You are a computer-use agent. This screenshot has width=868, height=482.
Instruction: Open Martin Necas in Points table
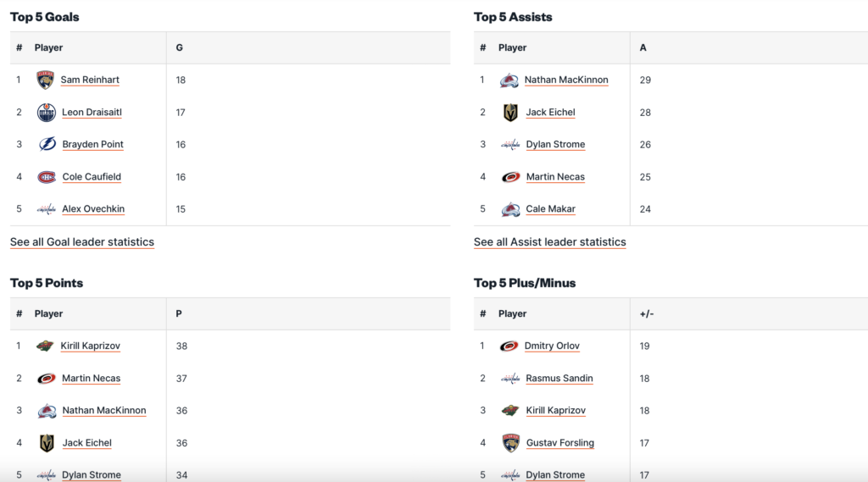point(92,379)
